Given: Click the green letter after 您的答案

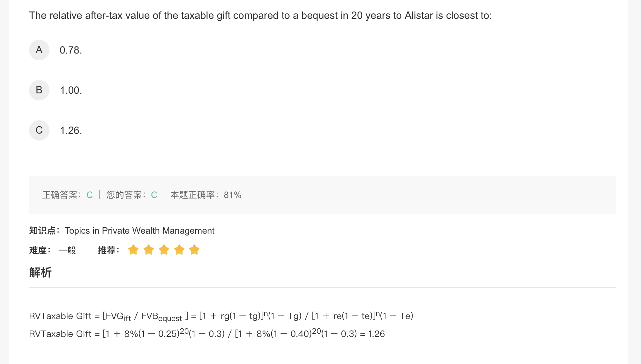Looking at the screenshot, I should (154, 195).
